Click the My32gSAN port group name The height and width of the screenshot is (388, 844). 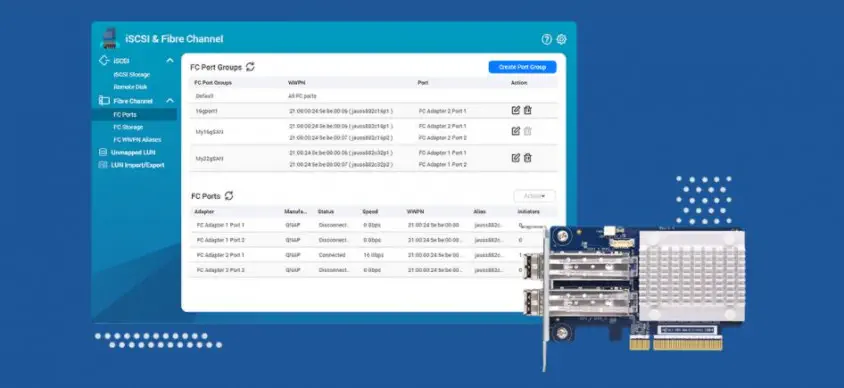pos(209,158)
